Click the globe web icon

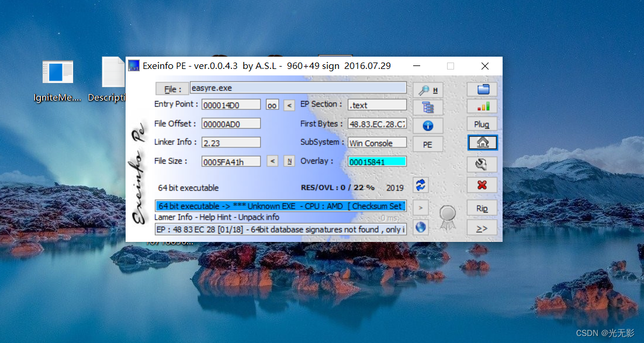[421, 227]
